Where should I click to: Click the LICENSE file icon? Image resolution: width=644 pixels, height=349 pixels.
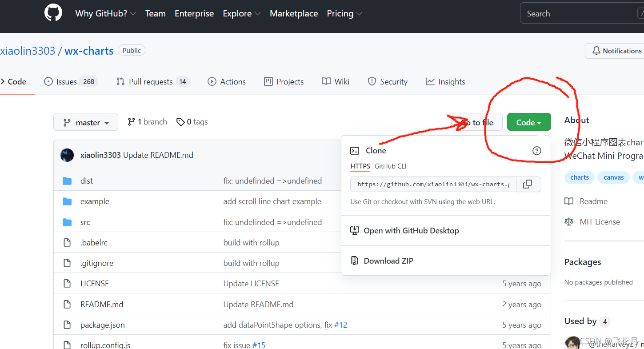pos(67,284)
